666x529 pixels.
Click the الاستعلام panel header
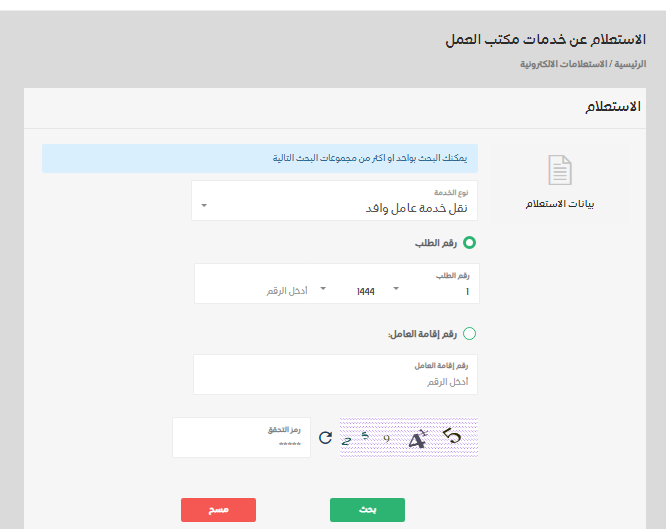click(611, 106)
